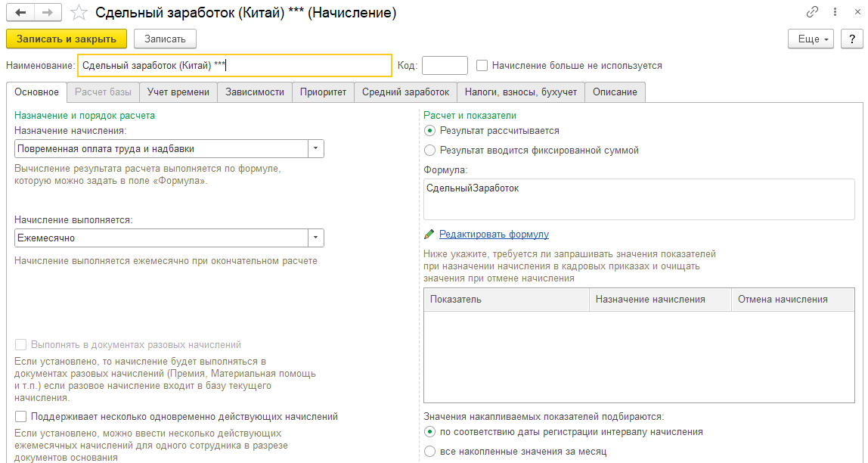Switch to the Учет времени tab
868x463 pixels.
point(178,92)
